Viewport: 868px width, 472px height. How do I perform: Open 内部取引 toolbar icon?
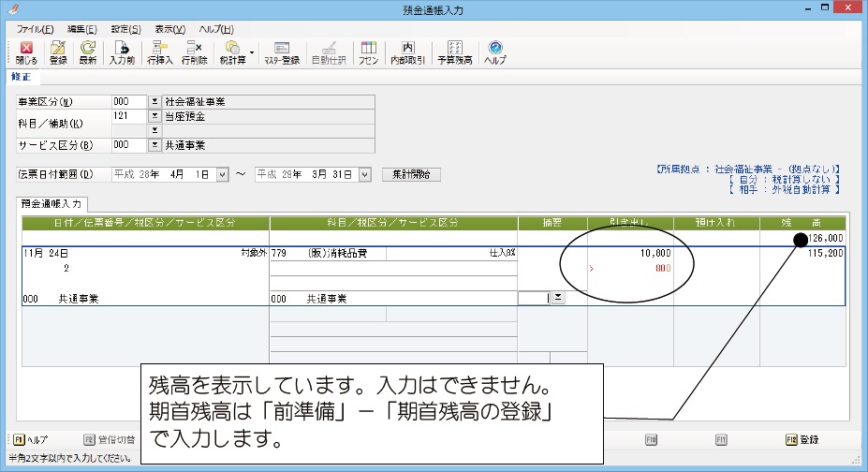(407, 52)
